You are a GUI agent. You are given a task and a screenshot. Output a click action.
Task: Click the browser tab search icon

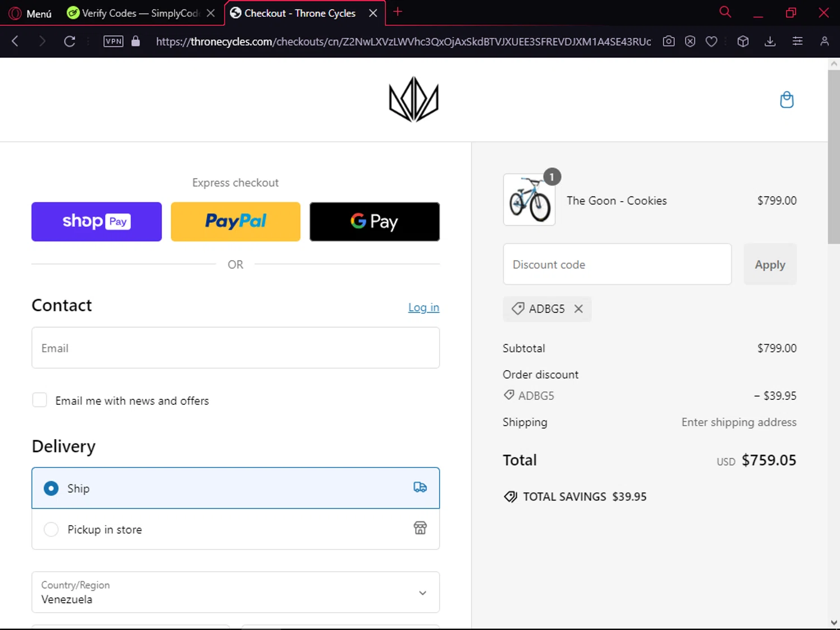[x=725, y=12]
